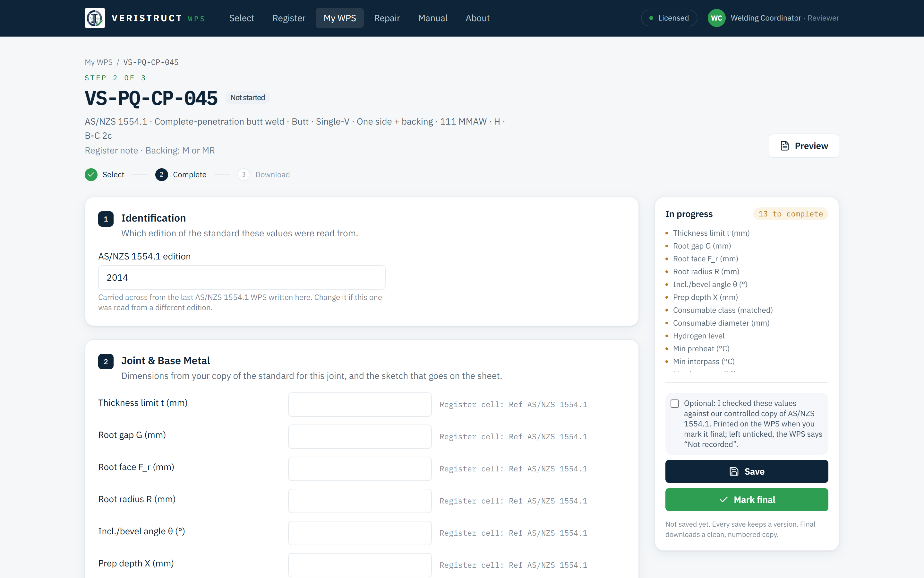Click the VERISTRUCT WPS brand text

click(158, 18)
